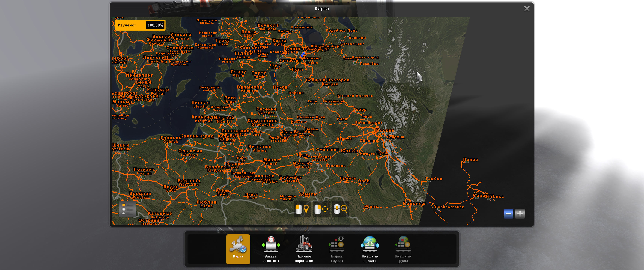
Task: Open Внешние грузы tab
Action: (x=402, y=249)
